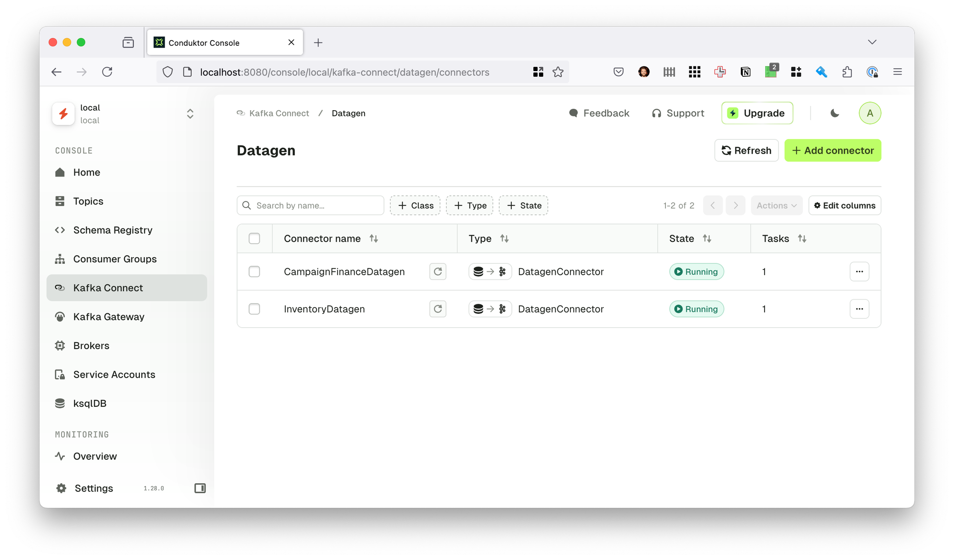This screenshot has height=560, width=954.
Task: Go to Consumer Groups
Action: point(114,259)
